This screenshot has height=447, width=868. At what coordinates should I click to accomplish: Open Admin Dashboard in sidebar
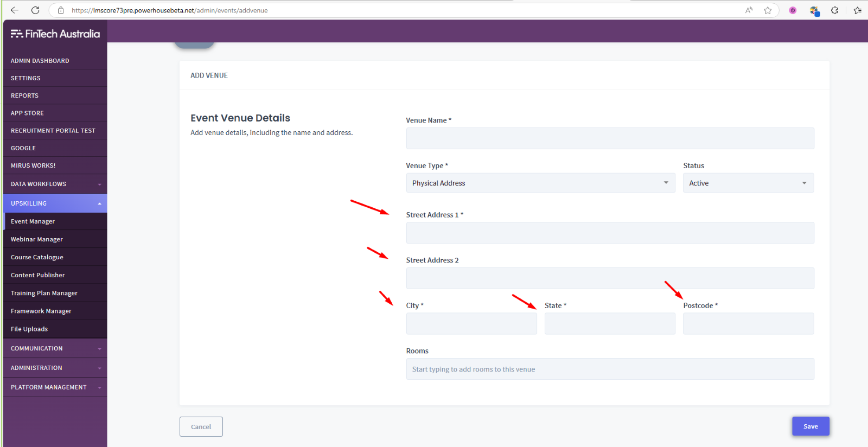55,61
